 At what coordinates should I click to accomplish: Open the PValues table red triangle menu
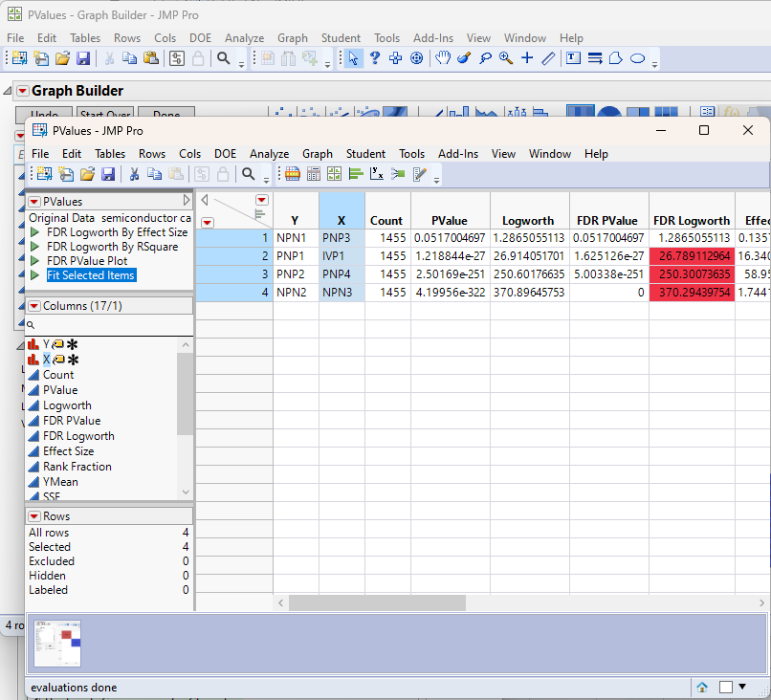tap(34, 202)
